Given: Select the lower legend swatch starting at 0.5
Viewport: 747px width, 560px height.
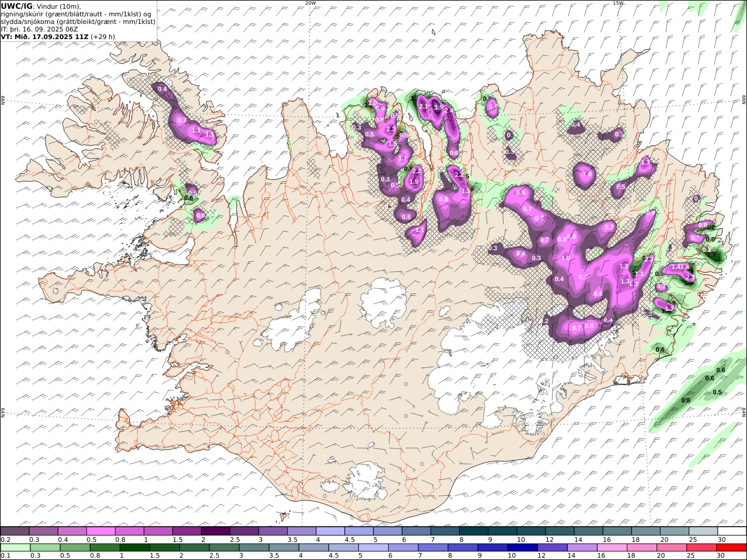Looking at the screenshot, I should 75,548.
